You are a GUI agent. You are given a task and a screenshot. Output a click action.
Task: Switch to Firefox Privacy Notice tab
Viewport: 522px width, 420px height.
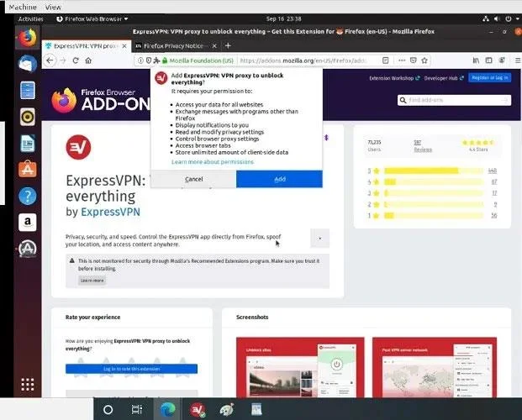[173, 46]
